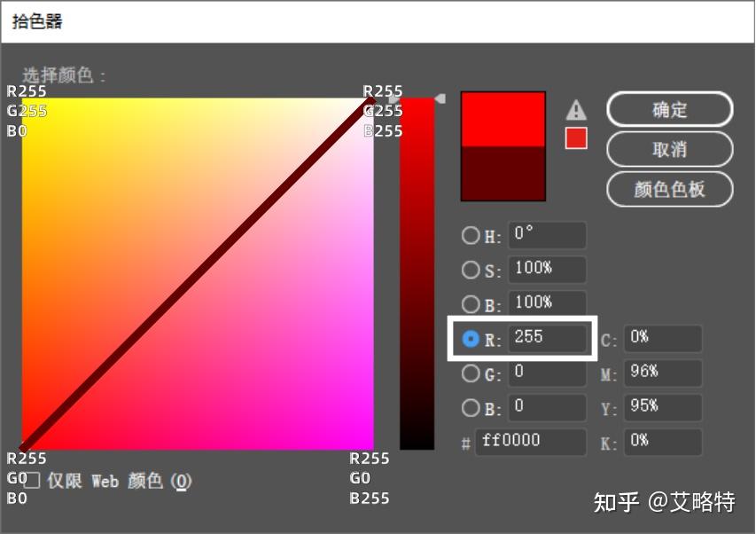Click the 取消 button
The width and height of the screenshot is (756, 534).
point(669,149)
